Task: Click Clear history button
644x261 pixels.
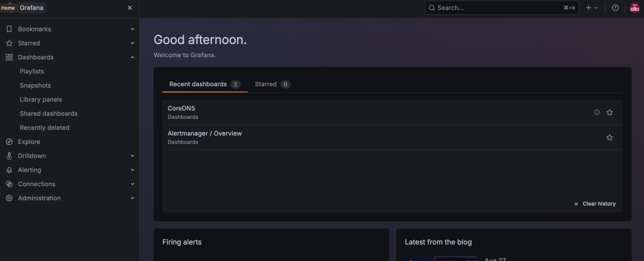Action: 595,204
